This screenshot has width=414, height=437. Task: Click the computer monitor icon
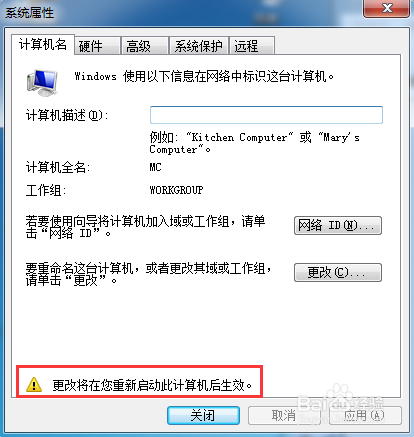tap(42, 82)
